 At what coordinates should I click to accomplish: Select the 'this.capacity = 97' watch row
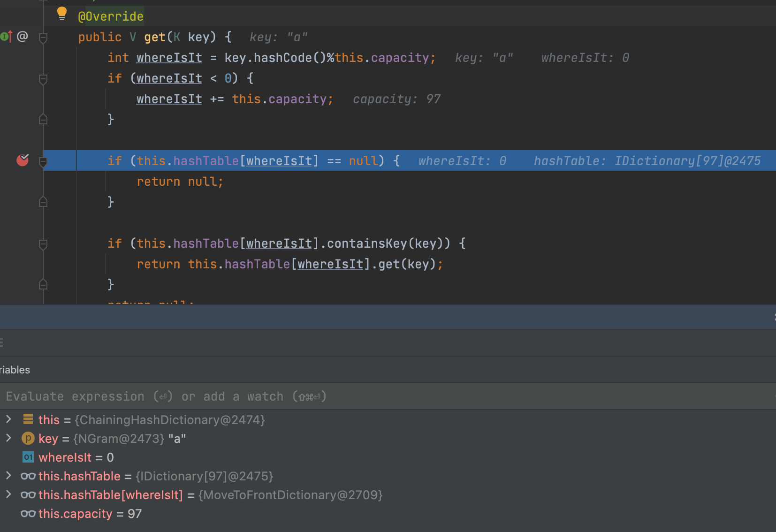[x=90, y=514]
